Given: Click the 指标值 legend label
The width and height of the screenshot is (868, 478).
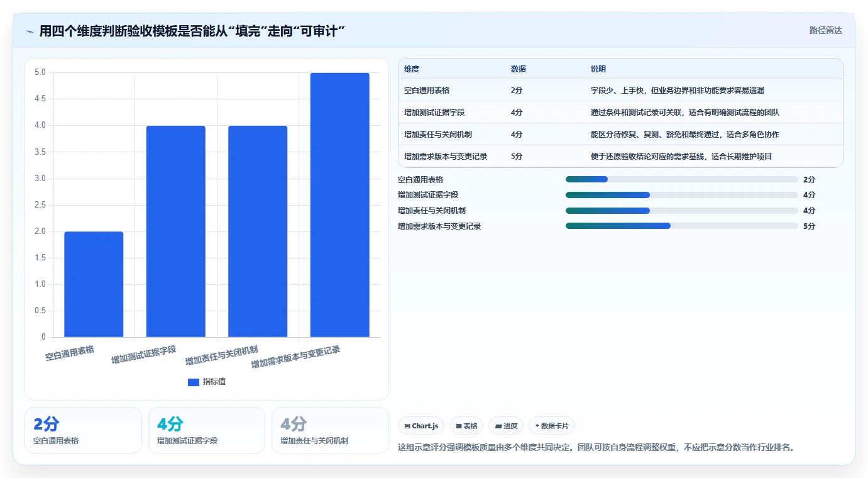Looking at the screenshot, I should click(214, 382).
